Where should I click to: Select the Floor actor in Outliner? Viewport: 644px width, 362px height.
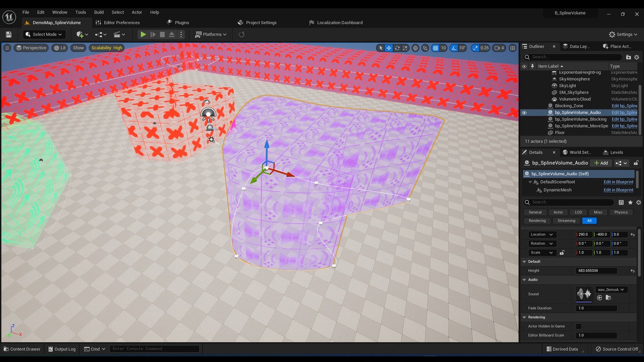[560, 132]
